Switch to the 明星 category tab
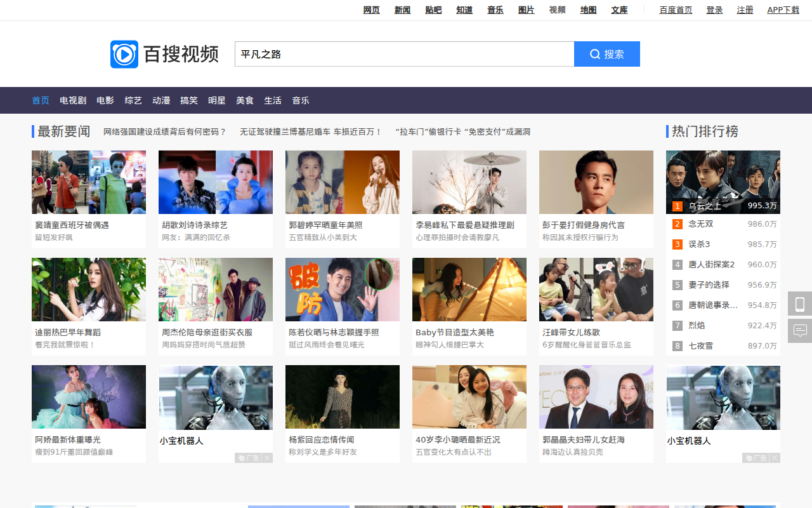Image resolution: width=812 pixels, height=508 pixels. coord(217,100)
